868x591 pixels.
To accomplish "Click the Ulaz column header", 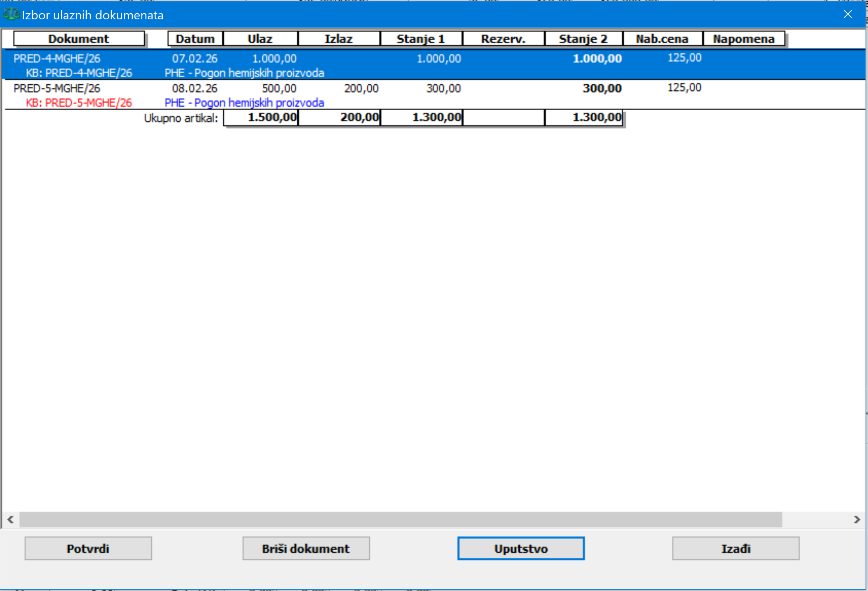I will [x=260, y=39].
